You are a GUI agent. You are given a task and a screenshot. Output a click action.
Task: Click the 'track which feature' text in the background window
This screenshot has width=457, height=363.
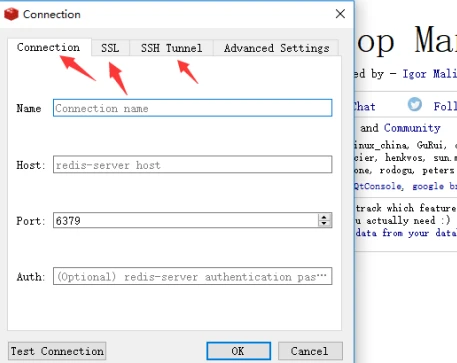(x=405, y=208)
